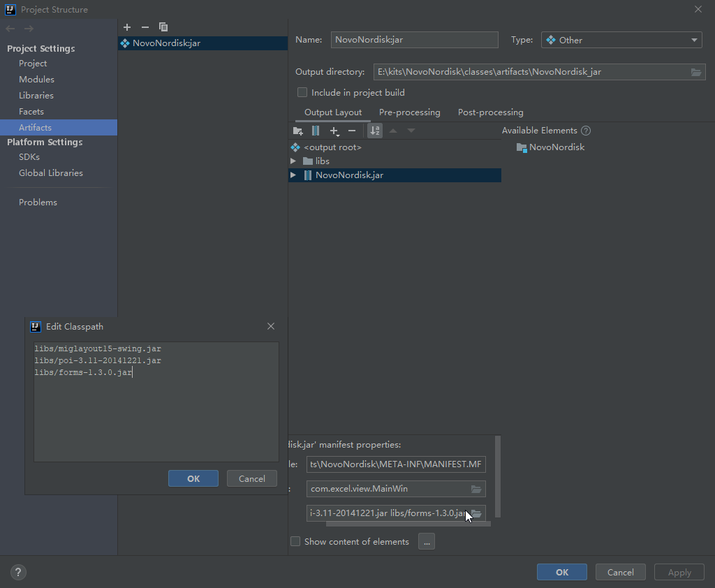The image size is (715, 588).
Task: Open Libraries settings
Action: pyautogui.click(x=36, y=96)
